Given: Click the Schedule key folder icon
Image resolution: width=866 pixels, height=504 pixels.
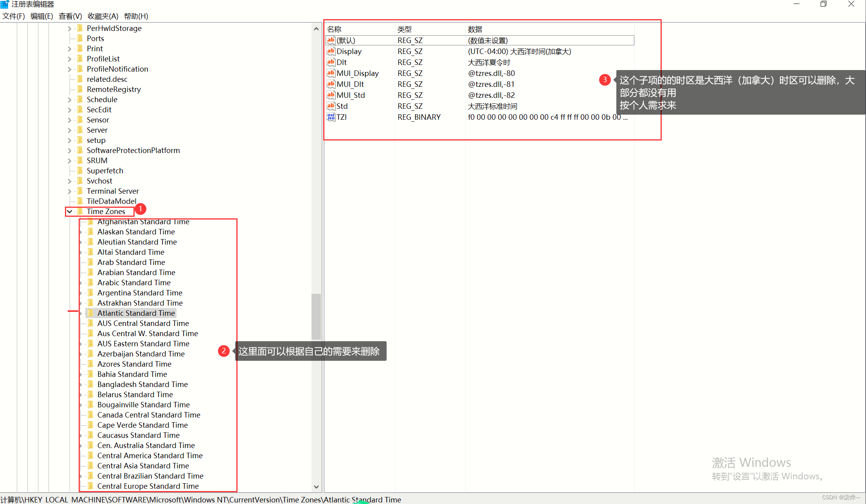Looking at the screenshot, I should 80,99.
